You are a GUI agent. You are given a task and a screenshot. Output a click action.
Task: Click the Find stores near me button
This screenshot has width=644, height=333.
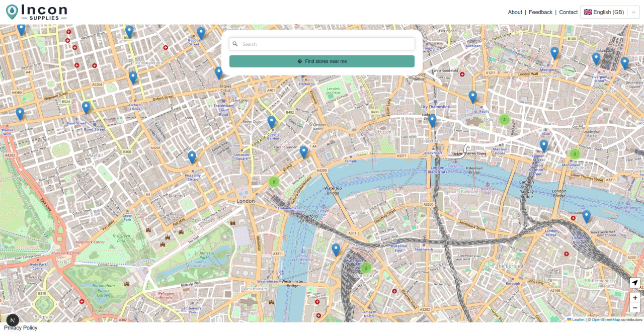(x=322, y=61)
